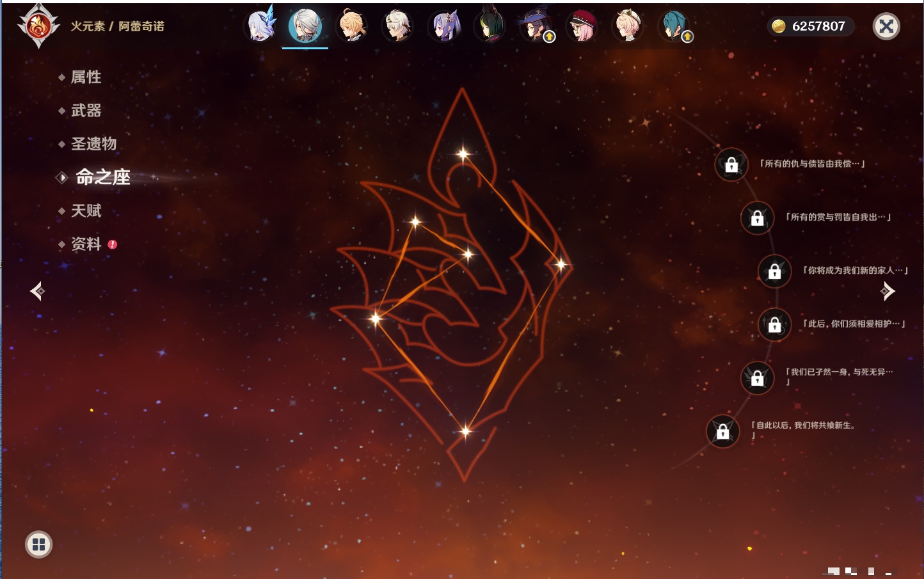Open the lock icon beside 你将成为我们新的家人
924x579 pixels.
774,271
